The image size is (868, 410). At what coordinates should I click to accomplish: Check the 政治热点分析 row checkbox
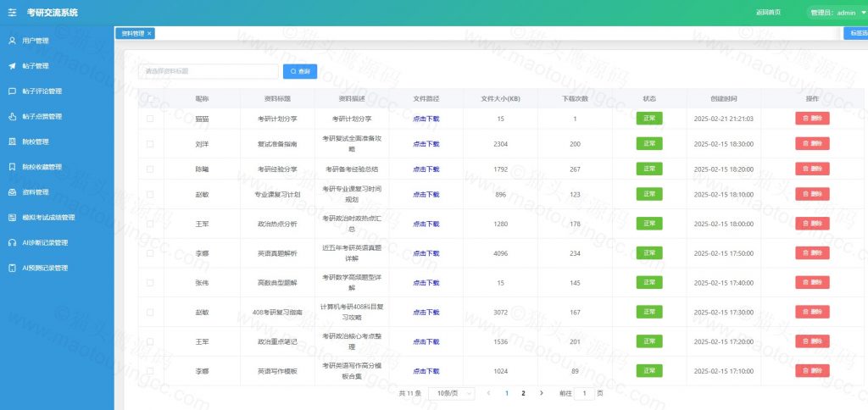(x=150, y=224)
